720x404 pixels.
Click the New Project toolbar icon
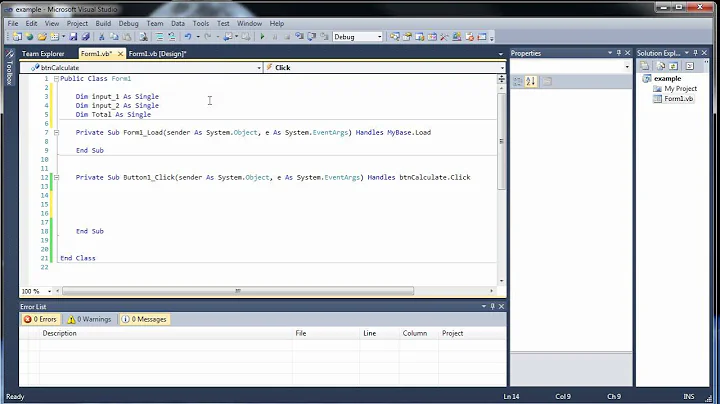pyautogui.click(x=17, y=37)
